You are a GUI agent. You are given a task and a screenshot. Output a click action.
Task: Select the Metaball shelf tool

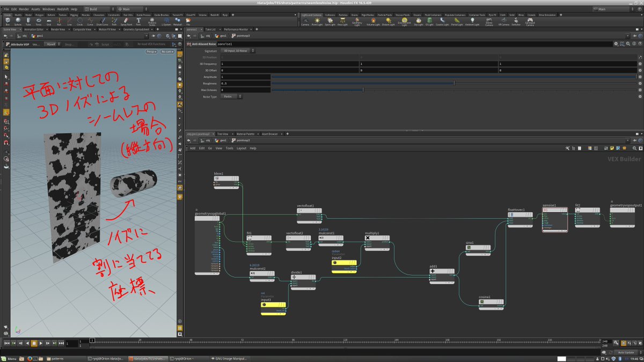click(178, 21)
